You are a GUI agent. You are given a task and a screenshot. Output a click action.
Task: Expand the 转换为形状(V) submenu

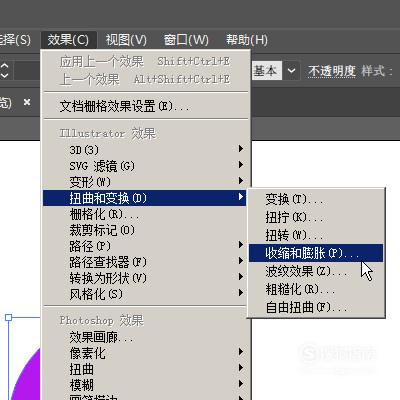[146, 278]
